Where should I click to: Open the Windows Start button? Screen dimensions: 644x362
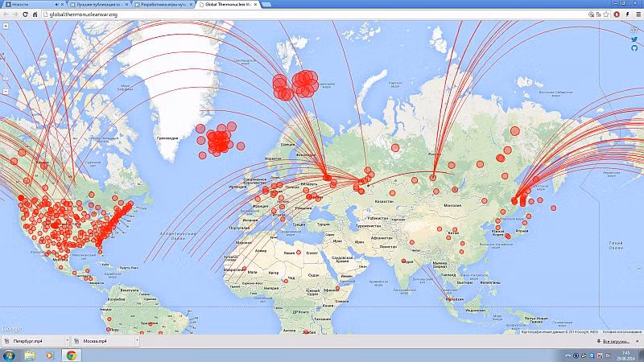[x=9, y=355]
